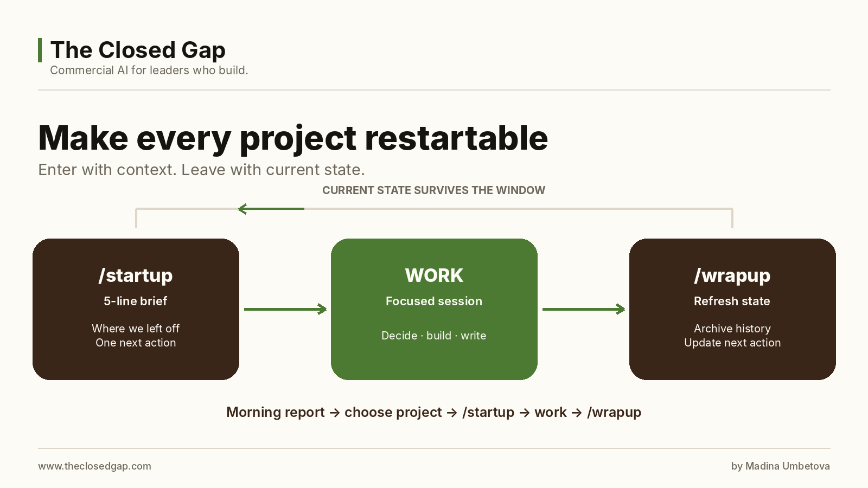Click the "Where we left off" line
Screen dimensions: 868x488
click(x=136, y=329)
